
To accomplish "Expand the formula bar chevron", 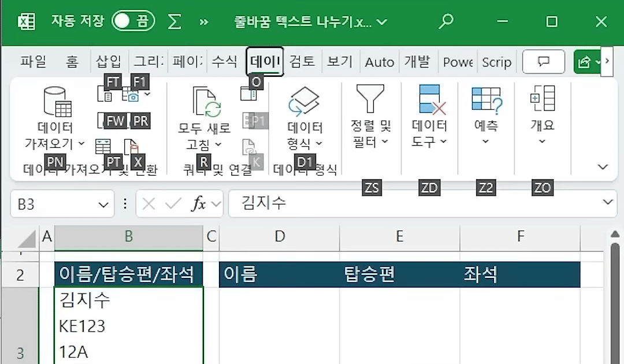I will pyautogui.click(x=608, y=202).
